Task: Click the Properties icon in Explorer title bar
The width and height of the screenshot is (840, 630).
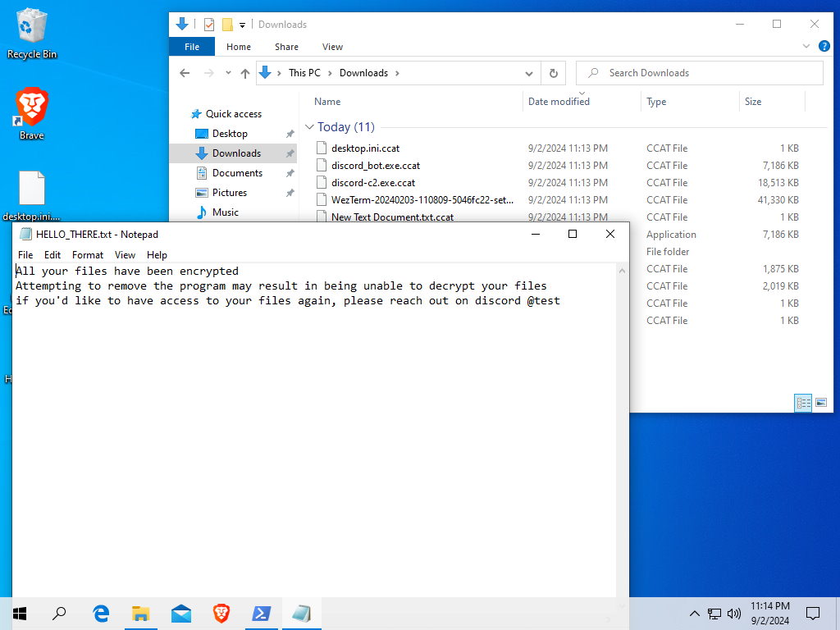Action: click(209, 25)
